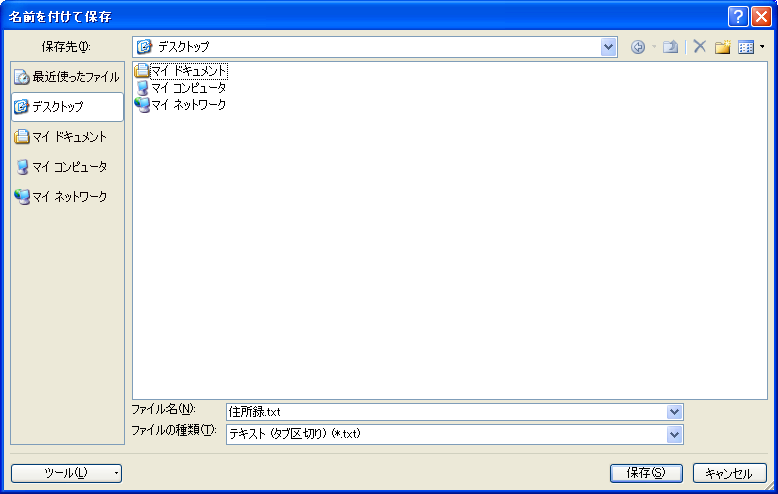Go up one folder level
Screen dimensions: 778x494
(671, 47)
